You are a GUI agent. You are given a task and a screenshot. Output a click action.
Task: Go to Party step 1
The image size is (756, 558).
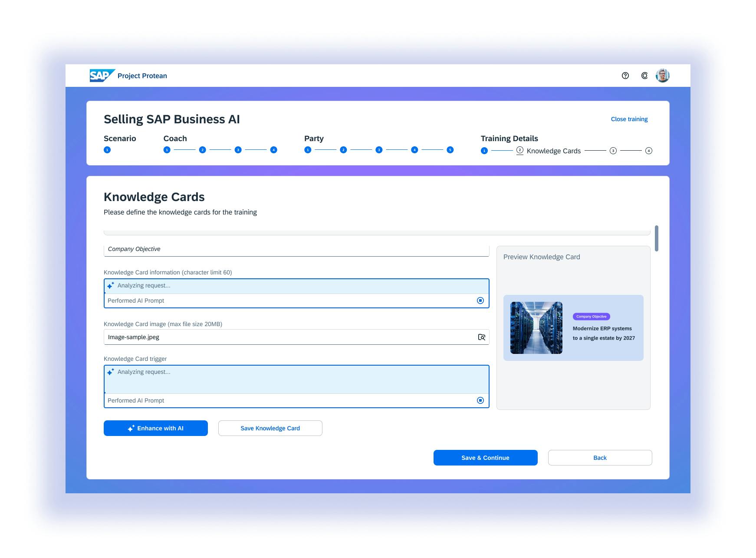click(x=308, y=150)
